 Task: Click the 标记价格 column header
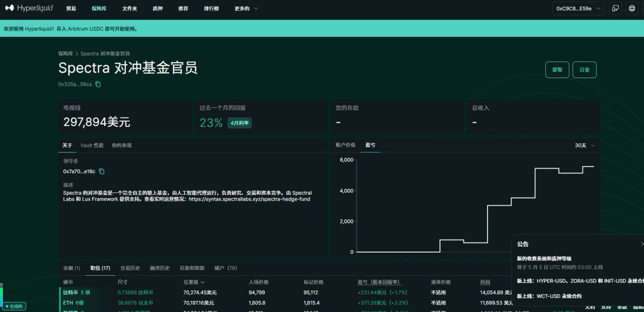313,282
